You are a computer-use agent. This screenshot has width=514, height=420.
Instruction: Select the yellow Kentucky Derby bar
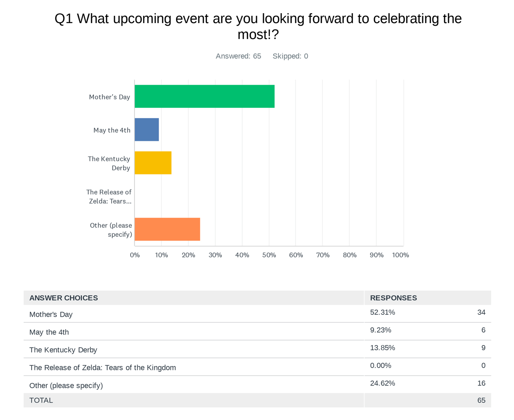(x=153, y=163)
